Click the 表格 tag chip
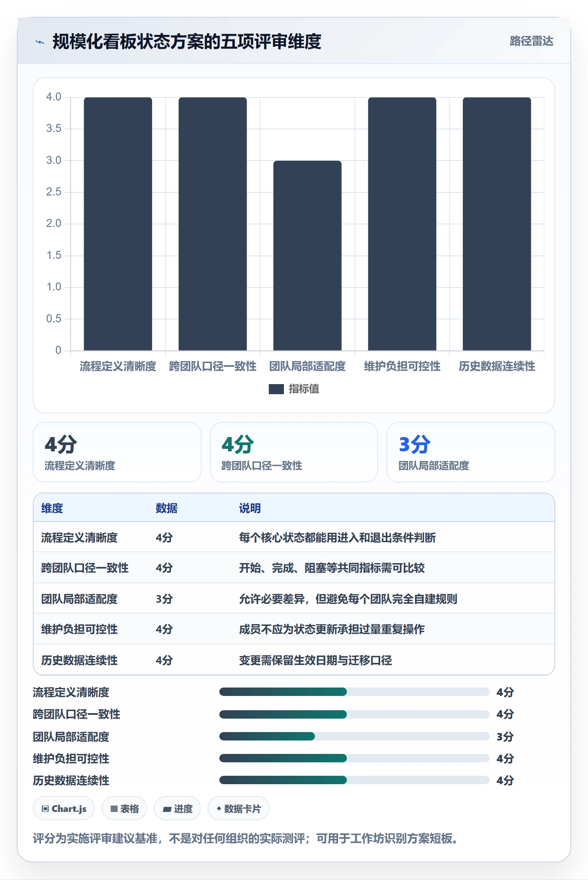This screenshot has width=588, height=880. pyautogui.click(x=124, y=809)
